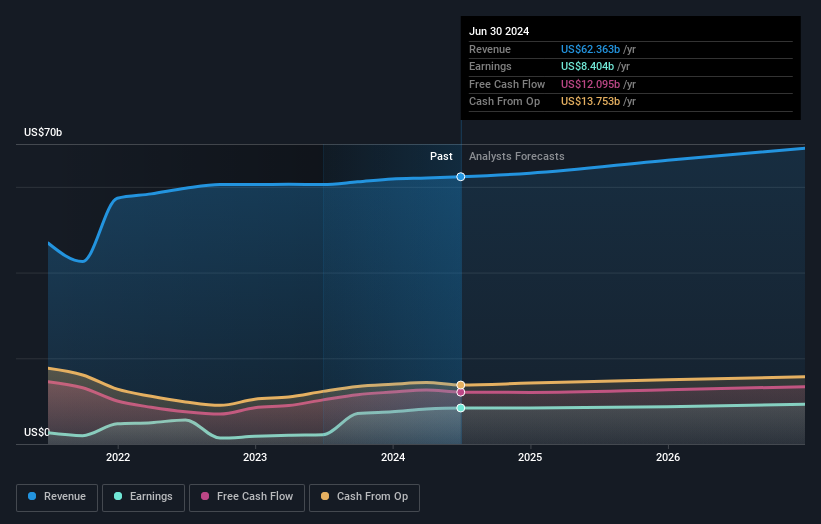Viewport: 821px width, 524px height.
Task: Select the pink Free Cash Flow data point
Action: [461, 393]
